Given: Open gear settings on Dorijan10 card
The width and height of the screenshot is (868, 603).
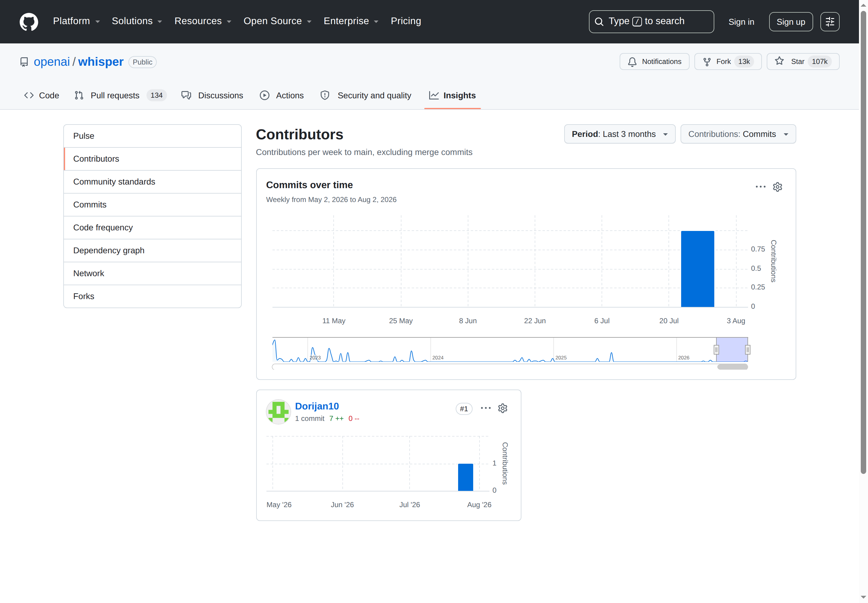Looking at the screenshot, I should click(502, 408).
